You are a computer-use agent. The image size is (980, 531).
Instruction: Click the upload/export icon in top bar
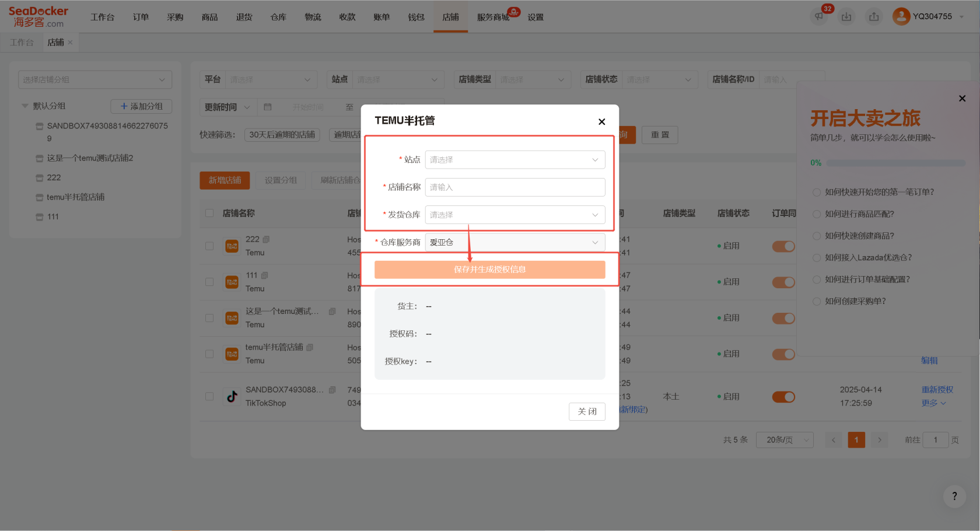874,16
